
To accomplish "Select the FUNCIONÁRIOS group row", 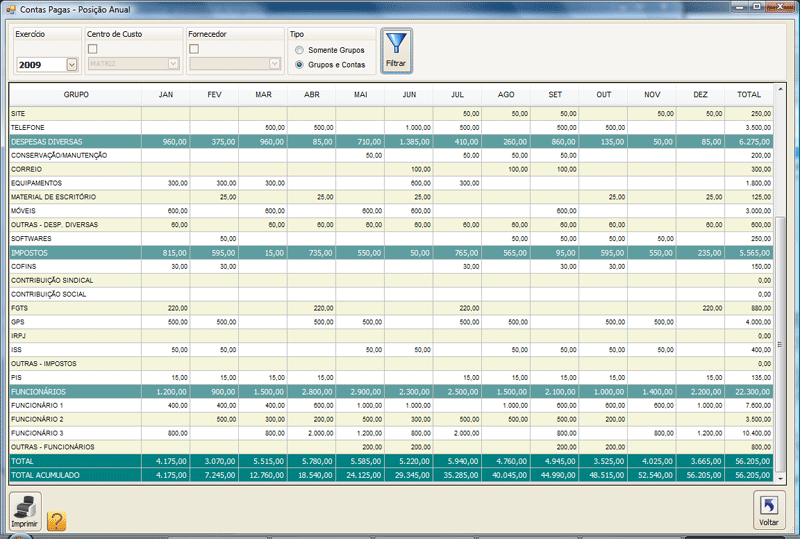I will point(391,391).
